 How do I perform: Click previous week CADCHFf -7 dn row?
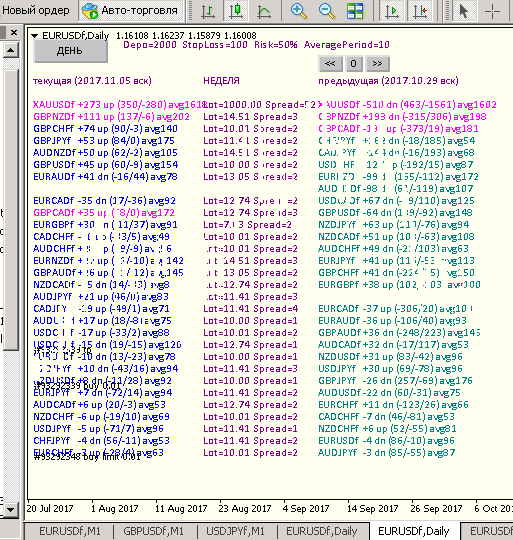[x=386, y=417]
